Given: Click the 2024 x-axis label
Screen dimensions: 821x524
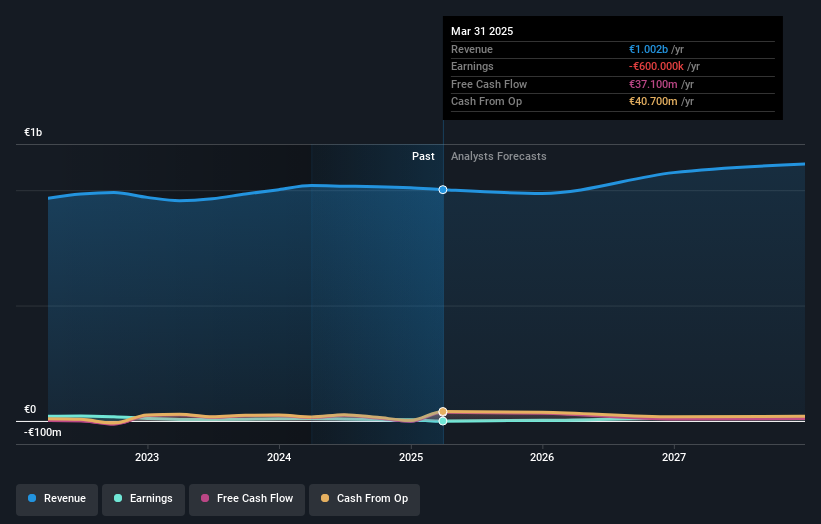Looking at the screenshot, I should point(279,457).
